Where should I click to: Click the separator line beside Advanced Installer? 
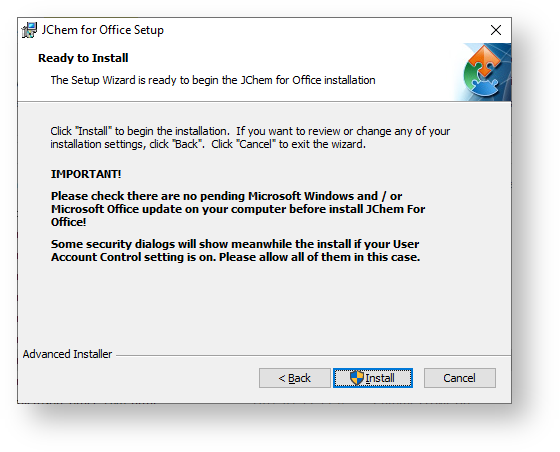point(313,355)
